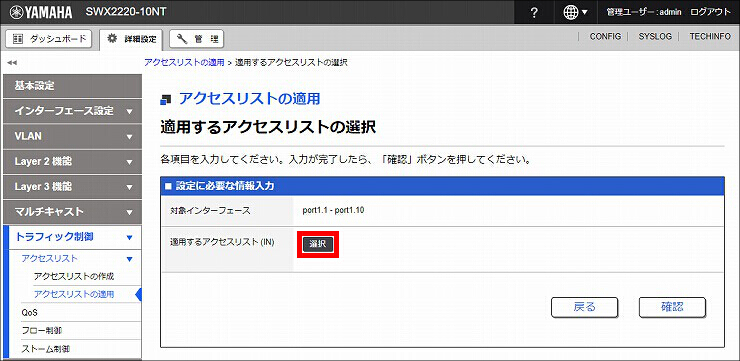The width and height of the screenshot is (740, 361).
Task: Open ストーム制御 menu item
Action: (x=46, y=349)
